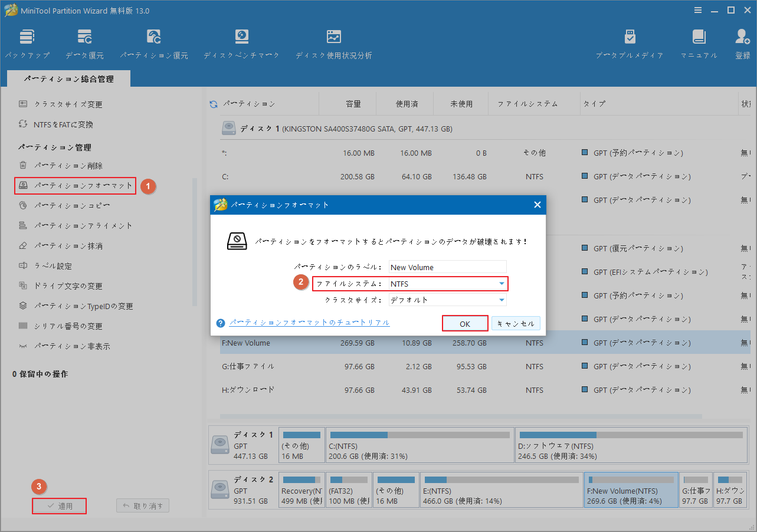
Task: Select E:(NTFS) block in disk map
Action: pos(501,490)
